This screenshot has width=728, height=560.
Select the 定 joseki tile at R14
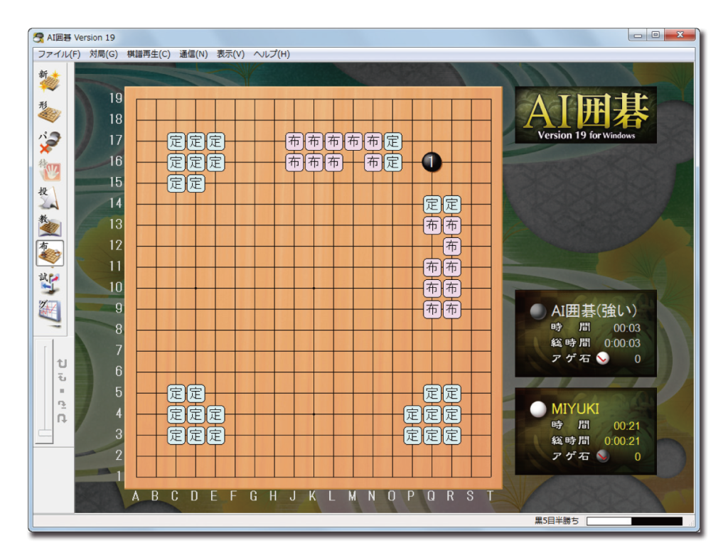(451, 204)
